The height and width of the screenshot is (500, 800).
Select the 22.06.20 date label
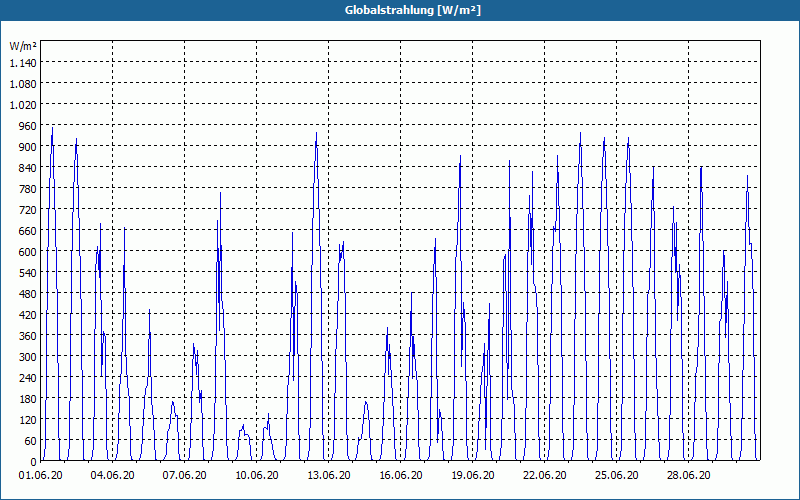point(544,475)
